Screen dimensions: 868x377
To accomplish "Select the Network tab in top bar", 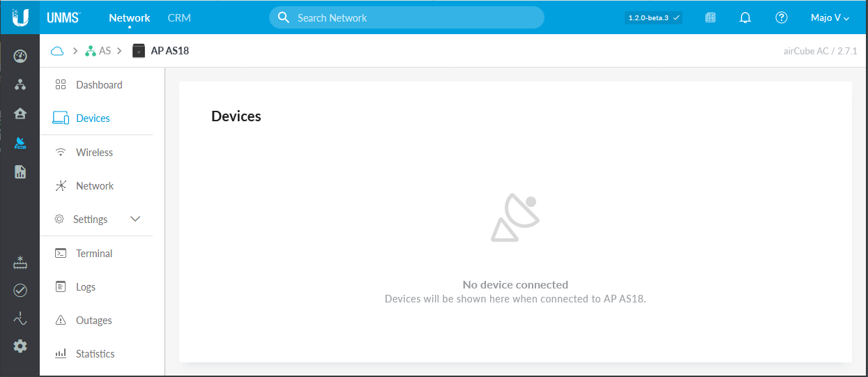I will [130, 18].
